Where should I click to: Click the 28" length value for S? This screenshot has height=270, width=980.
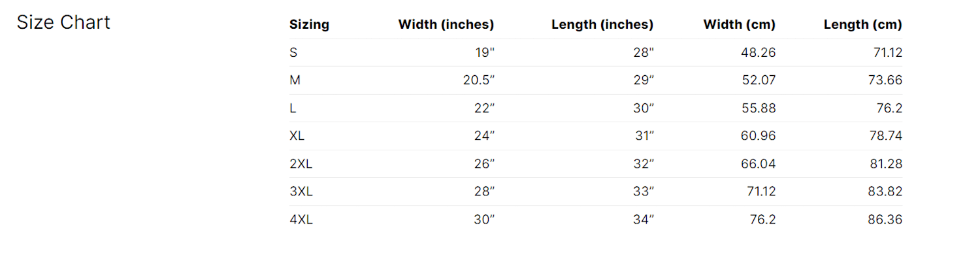tap(643, 53)
